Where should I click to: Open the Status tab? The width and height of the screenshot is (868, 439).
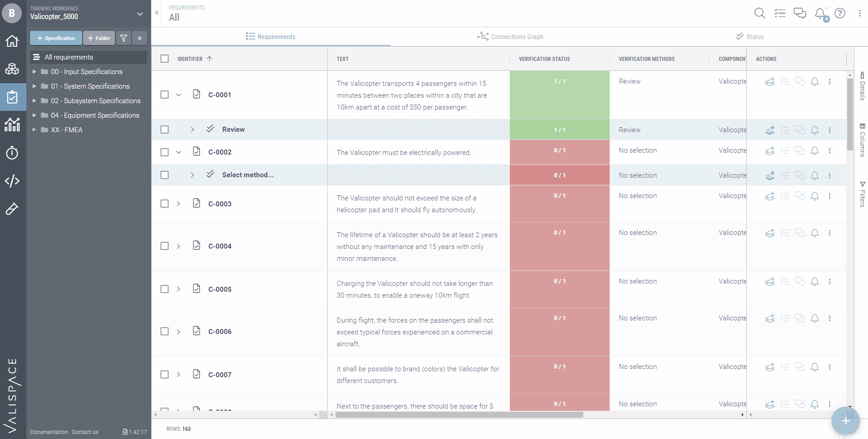tap(750, 36)
